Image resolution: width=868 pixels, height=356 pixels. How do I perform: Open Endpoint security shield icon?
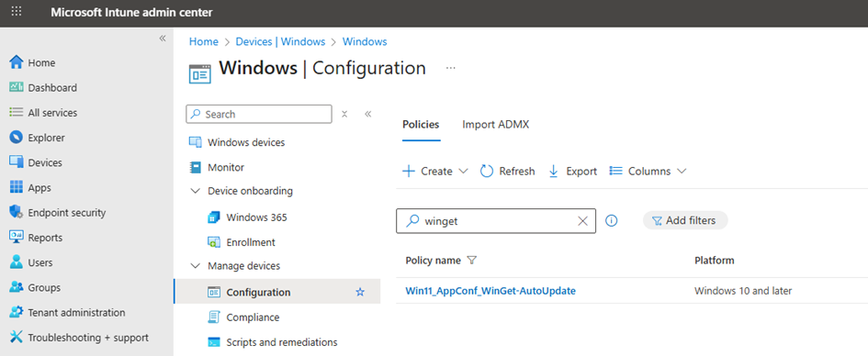pos(17,212)
